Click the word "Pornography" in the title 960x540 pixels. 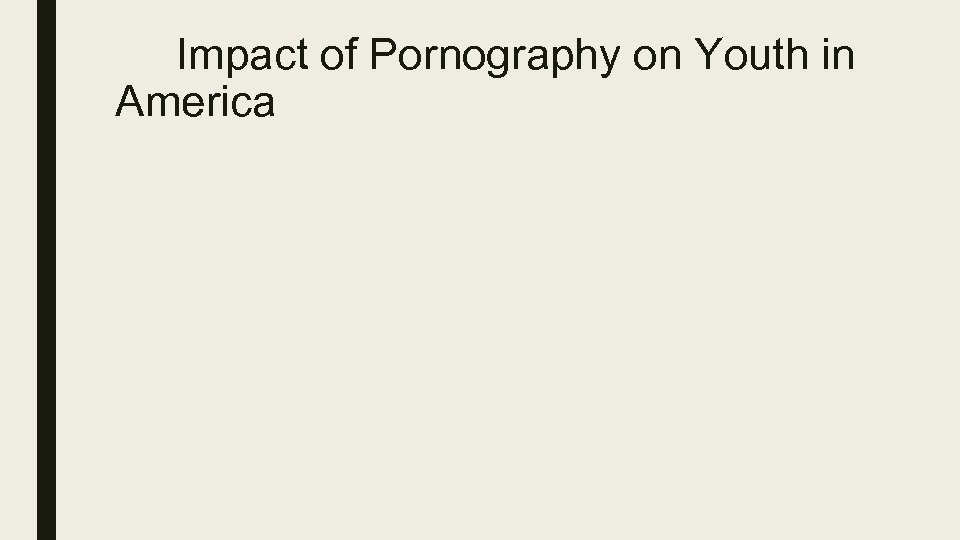click(494, 57)
